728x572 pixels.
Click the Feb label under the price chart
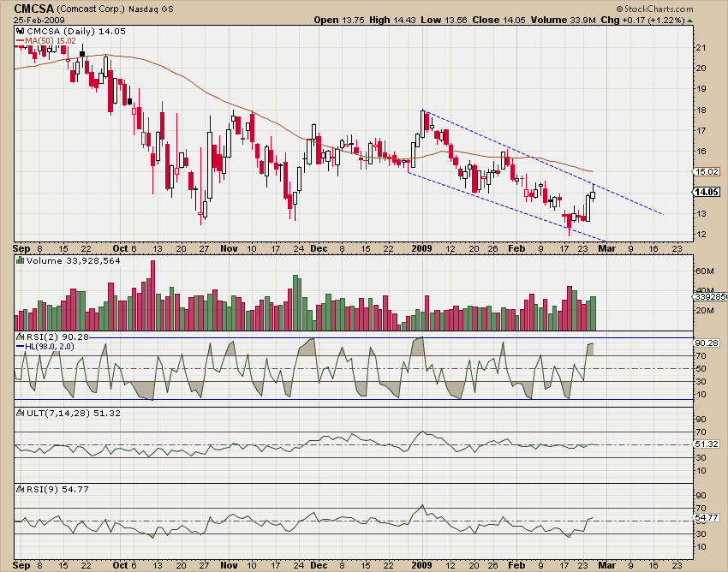[516, 248]
